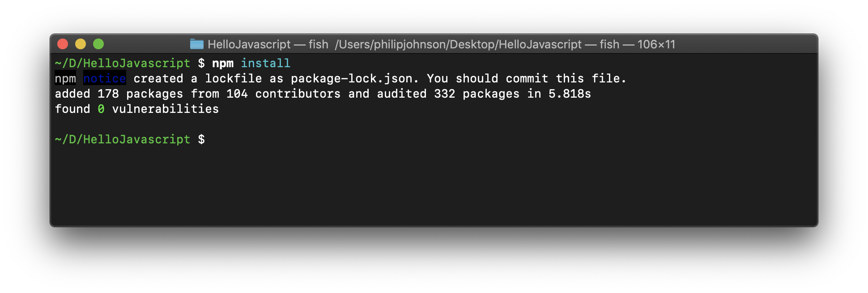Viewport: 868px width, 293px height.
Task: Close the terminal window with red button
Action: [63, 44]
